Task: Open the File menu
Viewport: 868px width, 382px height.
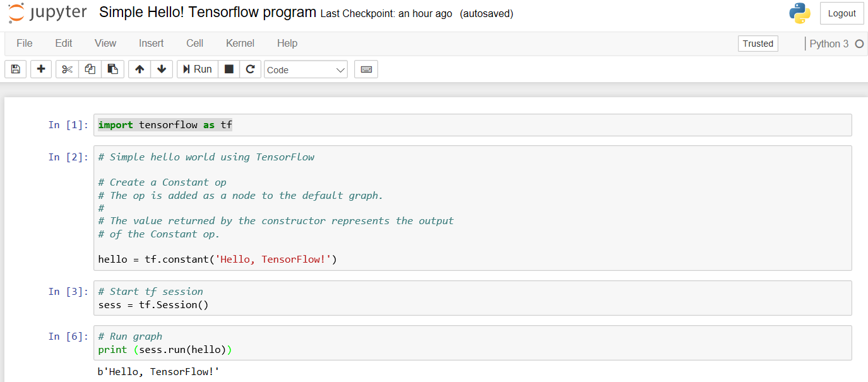Action: (24, 43)
